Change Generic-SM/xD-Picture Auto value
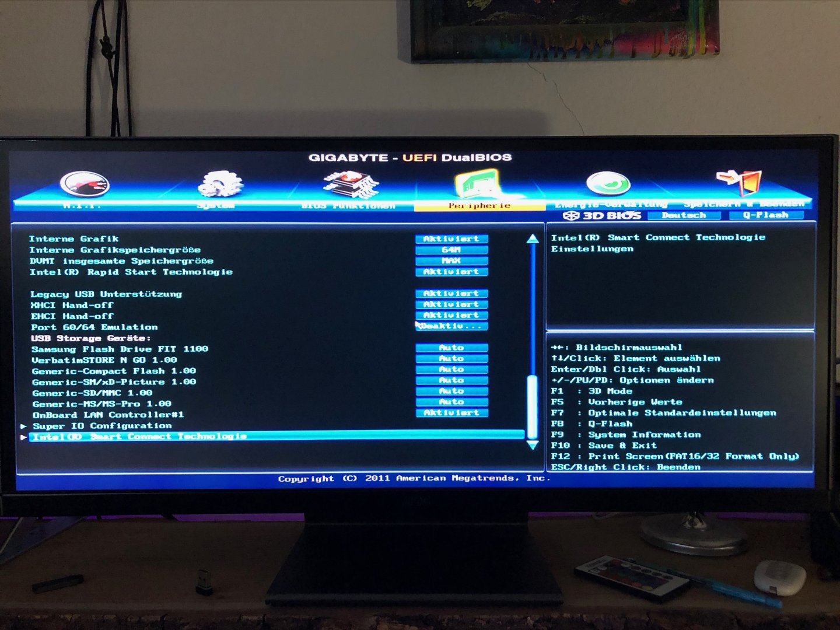This screenshot has height=630, width=840. pos(452,380)
